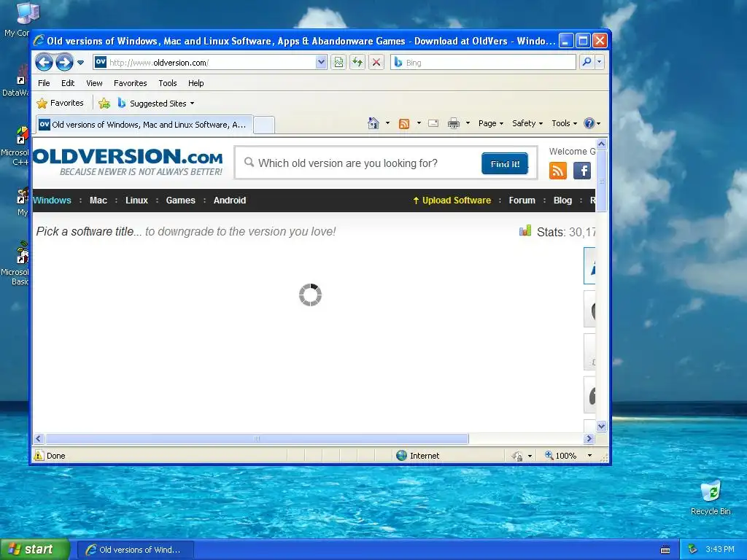747x560 pixels.
Task: Open Suggested Sites dropdown
Action: 156,104
